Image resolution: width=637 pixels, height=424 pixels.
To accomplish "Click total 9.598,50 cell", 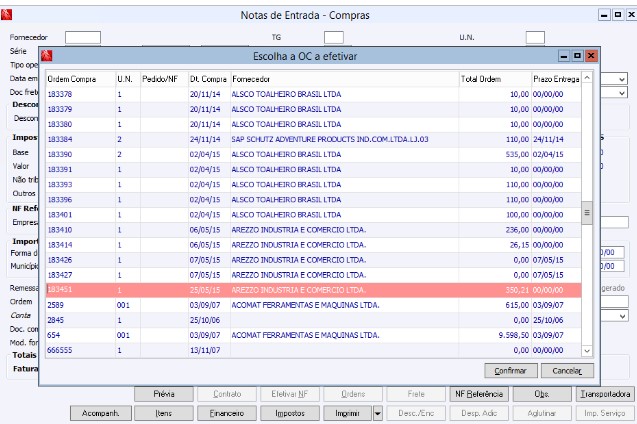I will (495, 335).
